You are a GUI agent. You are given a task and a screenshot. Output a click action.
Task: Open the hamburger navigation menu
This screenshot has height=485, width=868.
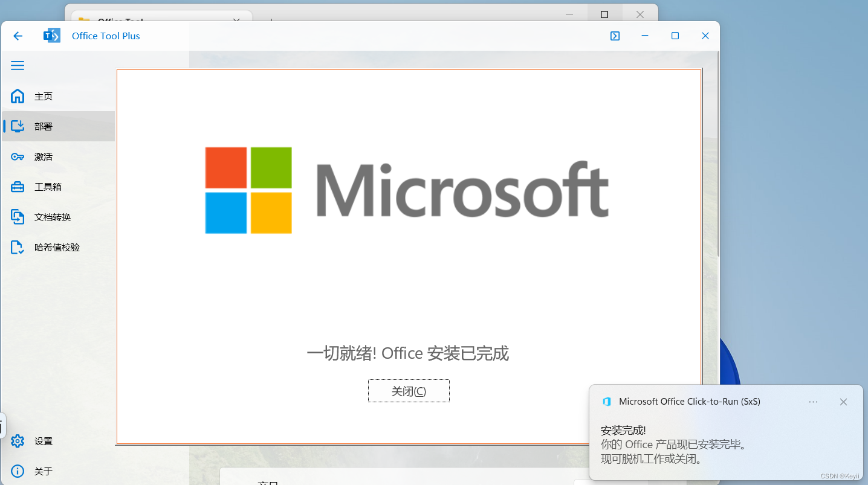(17, 65)
